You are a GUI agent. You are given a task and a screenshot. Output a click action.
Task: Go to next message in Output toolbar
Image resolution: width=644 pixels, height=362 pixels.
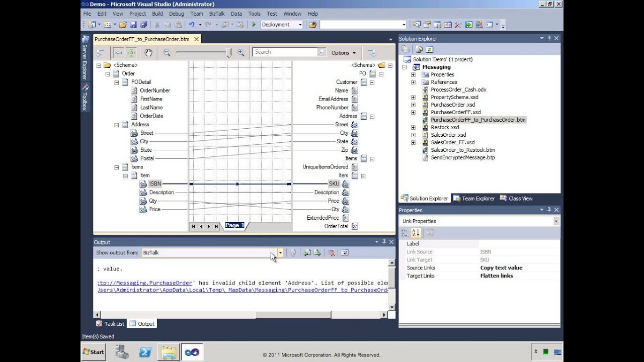[317, 253]
